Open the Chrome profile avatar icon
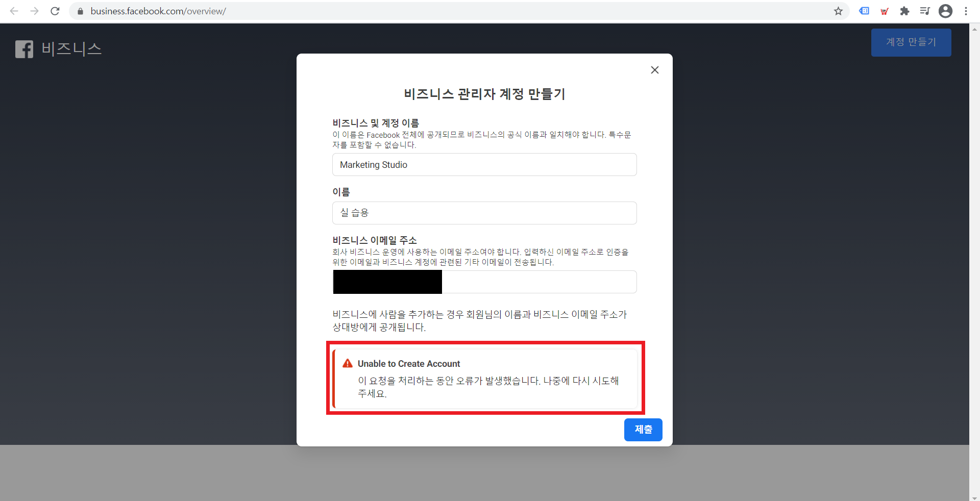980x501 pixels. tap(945, 11)
